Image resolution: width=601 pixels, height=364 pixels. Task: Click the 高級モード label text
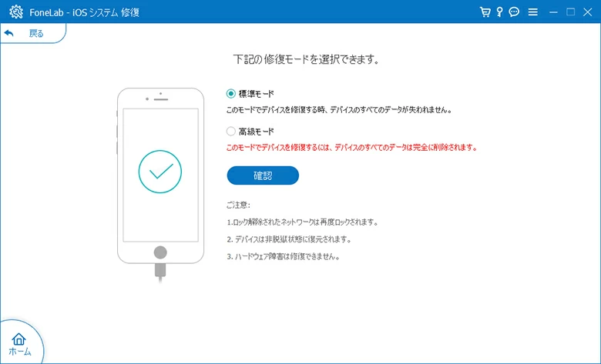(x=256, y=132)
